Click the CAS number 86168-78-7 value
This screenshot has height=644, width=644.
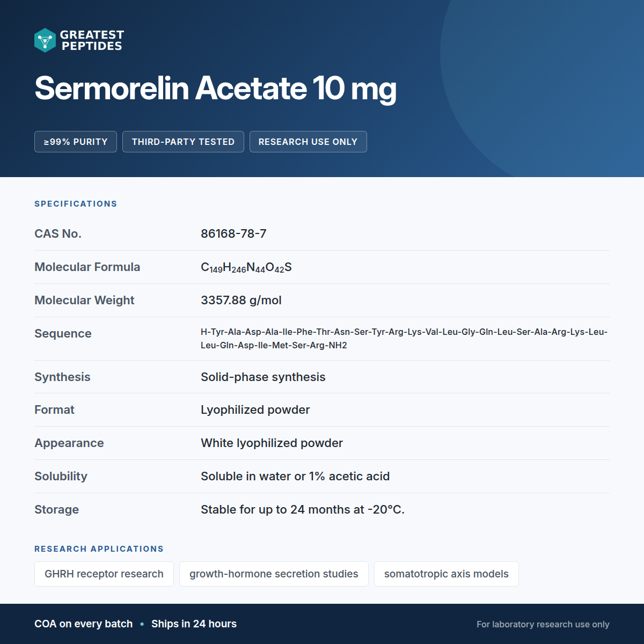coord(233,234)
